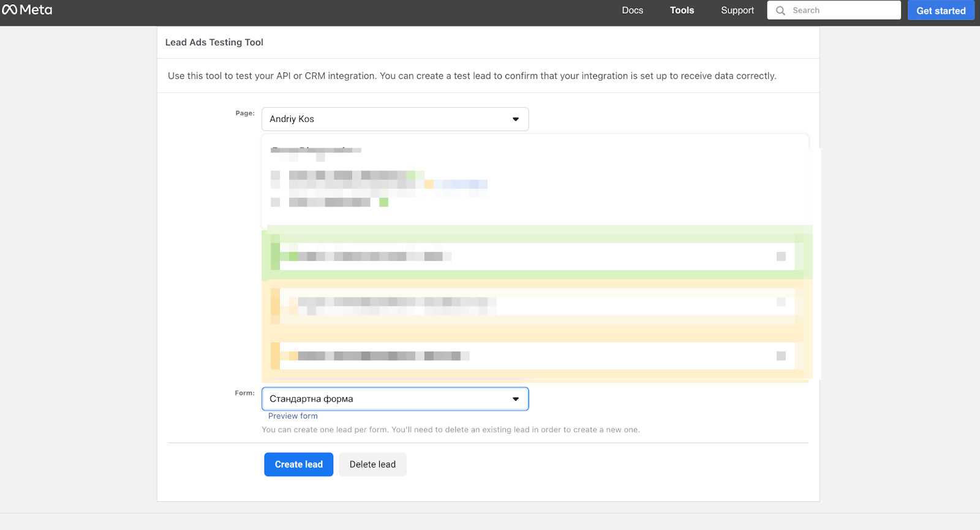Open the Support menu

(737, 10)
